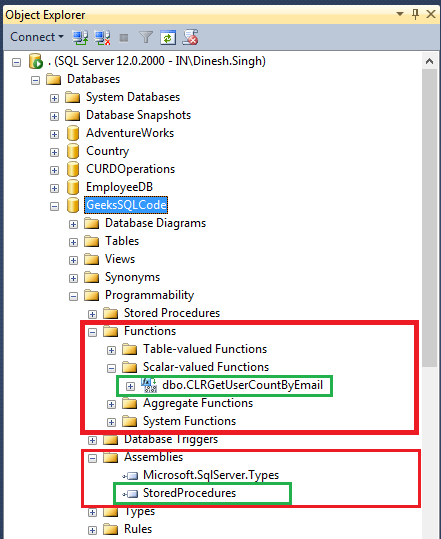This screenshot has height=539, width=441.
Task: Click the Refresh toolbar icon
Action: 168,37
